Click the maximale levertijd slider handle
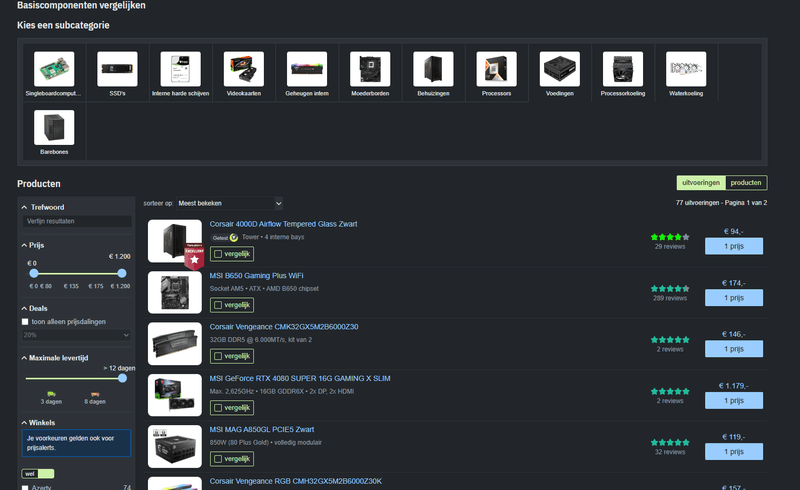Viewport: 800px width, 490px height. click(x=122, y=378)
